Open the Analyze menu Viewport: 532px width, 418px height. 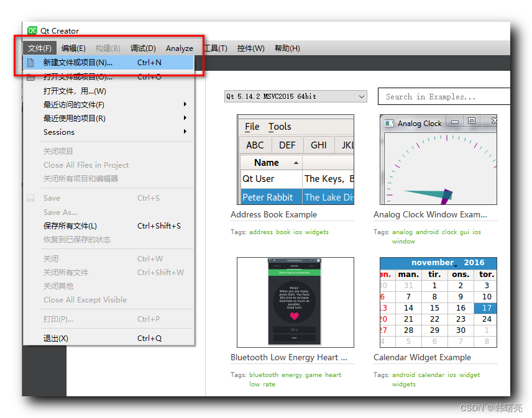180,48
